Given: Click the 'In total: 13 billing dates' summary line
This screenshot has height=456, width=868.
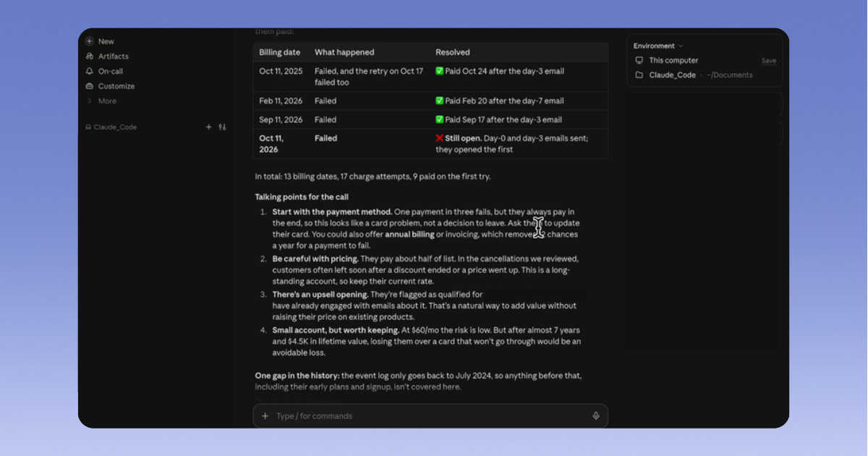Looking at the screenshot, I should pyautogui.click(x=374, y=176).
